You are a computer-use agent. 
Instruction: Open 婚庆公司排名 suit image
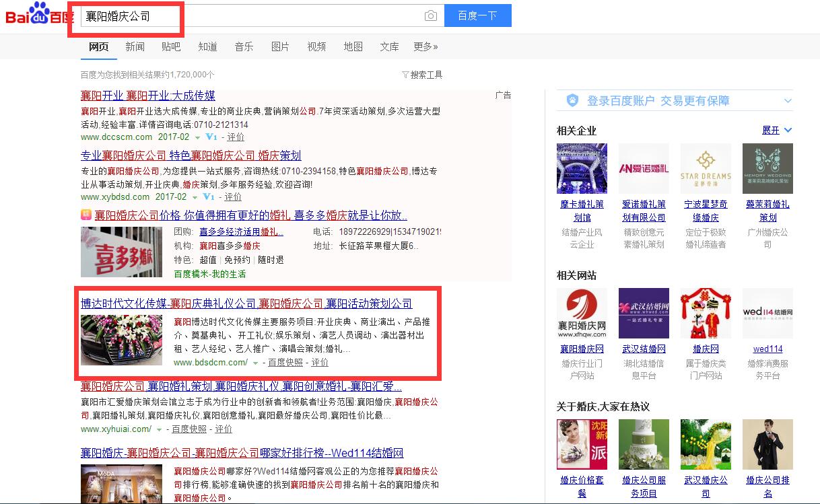(767, 444)
